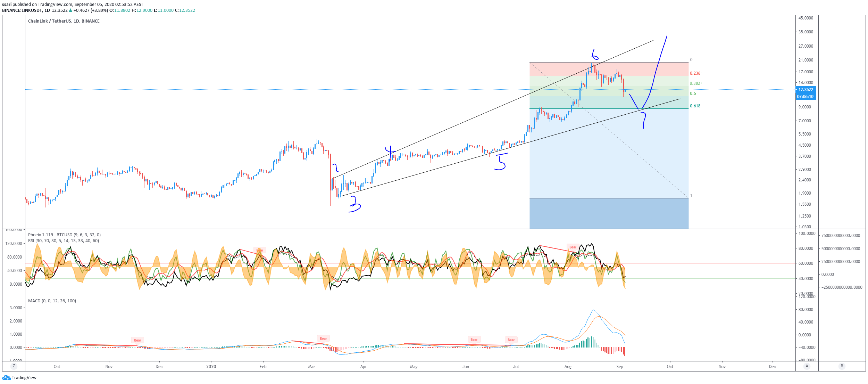Click the Bear tag near Jun in MACD pane
This screenshot has height=384, width=868.
pyautogui.click(x=474, y=340)
